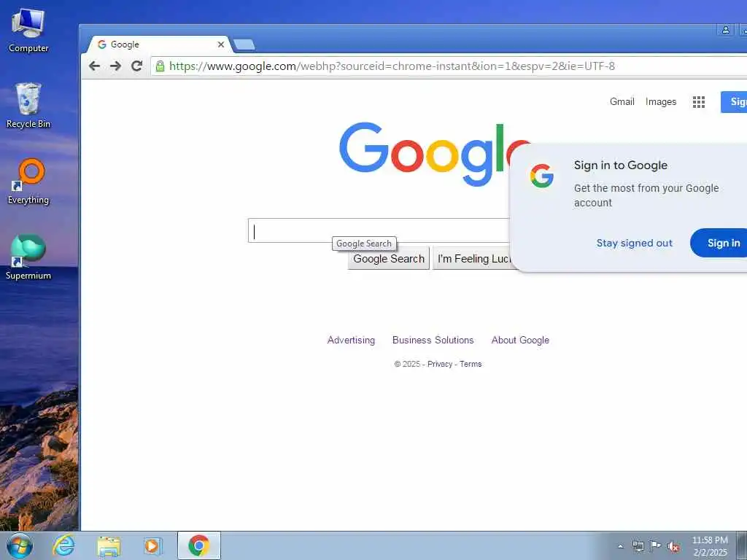The image size is (747, 560).
Task: Click the green padlock in the address bar
Action: [160, 66]
